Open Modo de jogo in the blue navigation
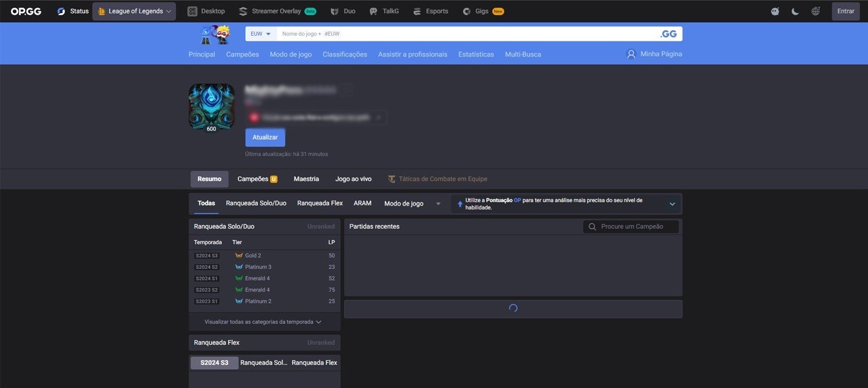 pyautogui.click(x=291, y=55)
